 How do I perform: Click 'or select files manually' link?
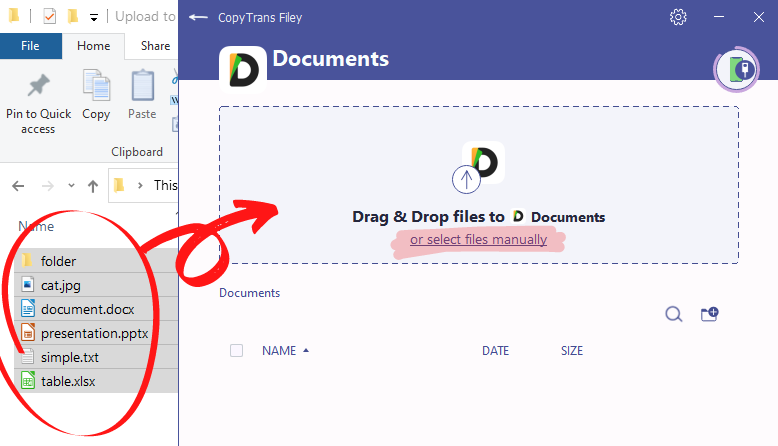pos(478,240)
